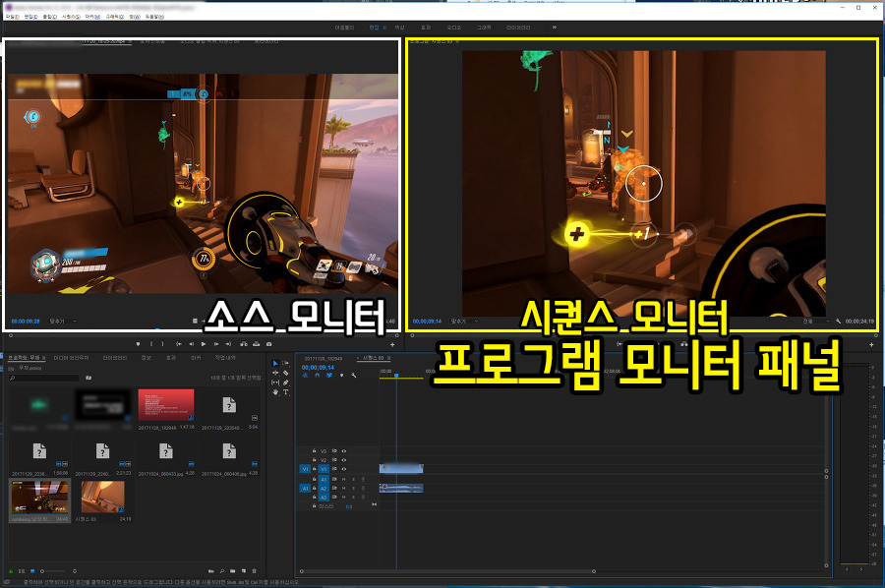
Task: Go to Out point in source monitor
Action: pos(228,344)
